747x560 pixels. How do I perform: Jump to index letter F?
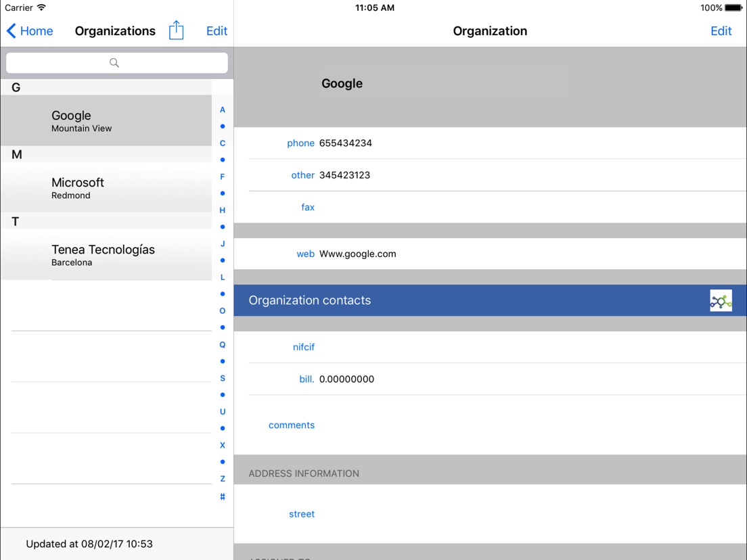click(223, 177)
